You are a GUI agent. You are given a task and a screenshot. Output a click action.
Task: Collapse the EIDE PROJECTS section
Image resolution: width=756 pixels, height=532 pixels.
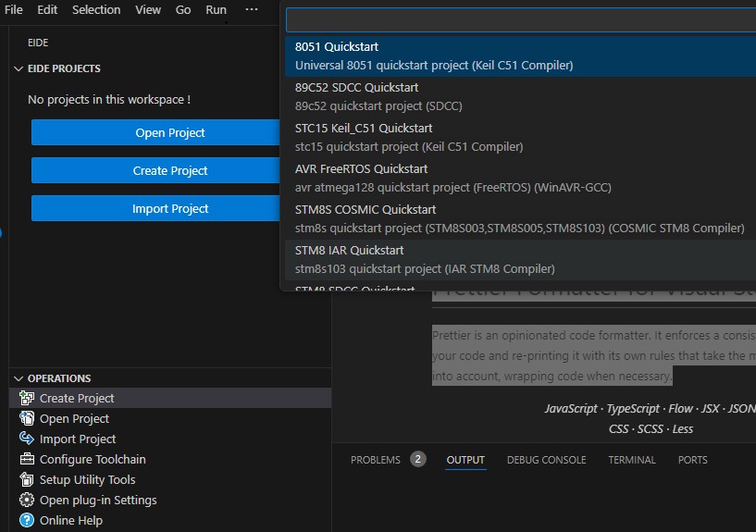point(19,68)
